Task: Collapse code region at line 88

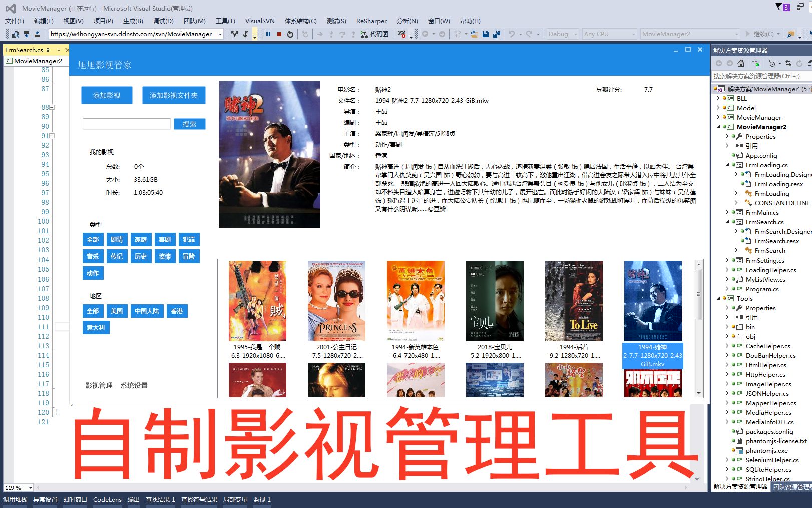Action: (52, 107)
